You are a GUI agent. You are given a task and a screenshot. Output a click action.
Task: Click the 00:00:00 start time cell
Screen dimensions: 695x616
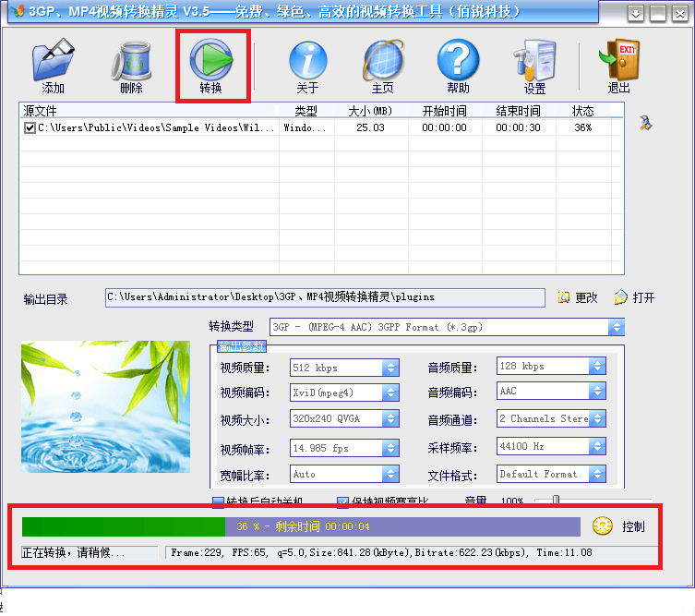pos(444,128)
